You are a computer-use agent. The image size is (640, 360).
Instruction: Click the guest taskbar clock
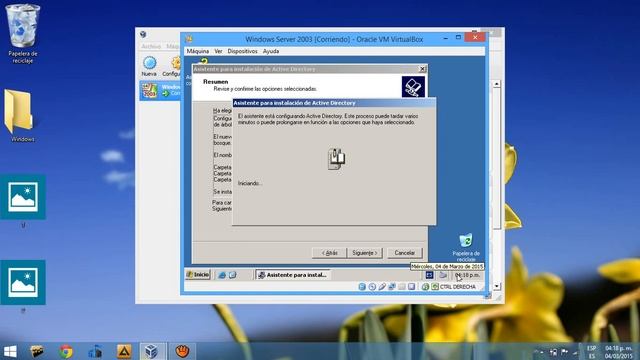[468, 275]
